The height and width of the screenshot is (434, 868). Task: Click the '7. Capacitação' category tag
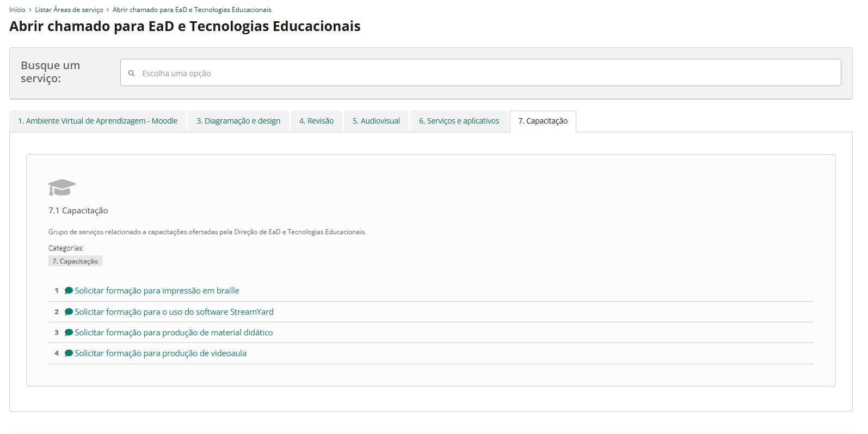75,261
